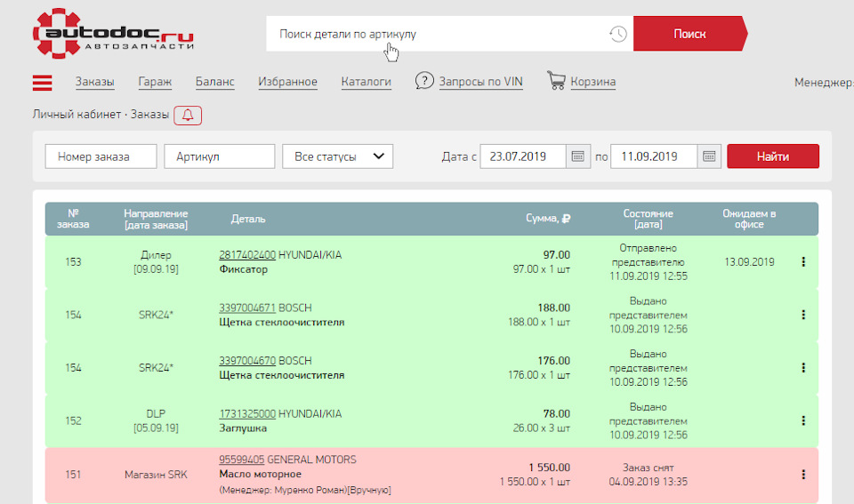The width and height of the screenshot is (854, 504).
Task: Click the Заглушка part name
Action: pos(243,428)
